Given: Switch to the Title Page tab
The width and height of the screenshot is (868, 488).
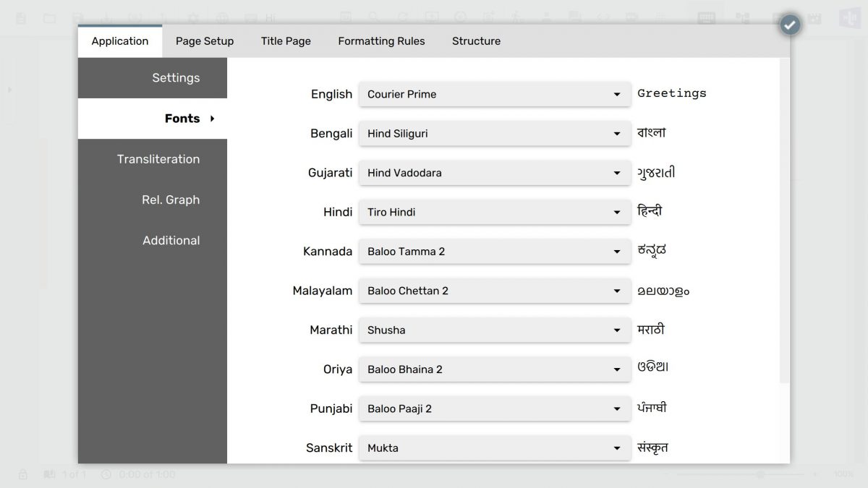Looking at the screenshot, I should [x=286, y=41].
